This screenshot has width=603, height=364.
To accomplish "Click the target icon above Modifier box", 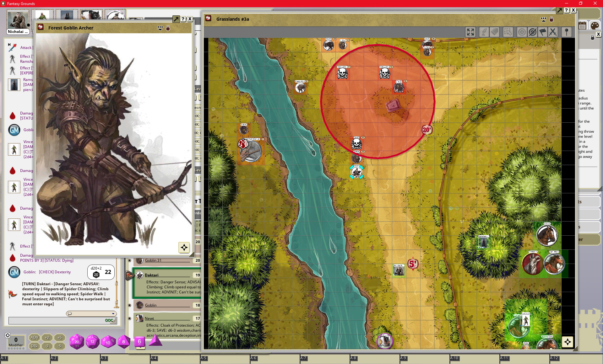I will [x=8, y=335].
